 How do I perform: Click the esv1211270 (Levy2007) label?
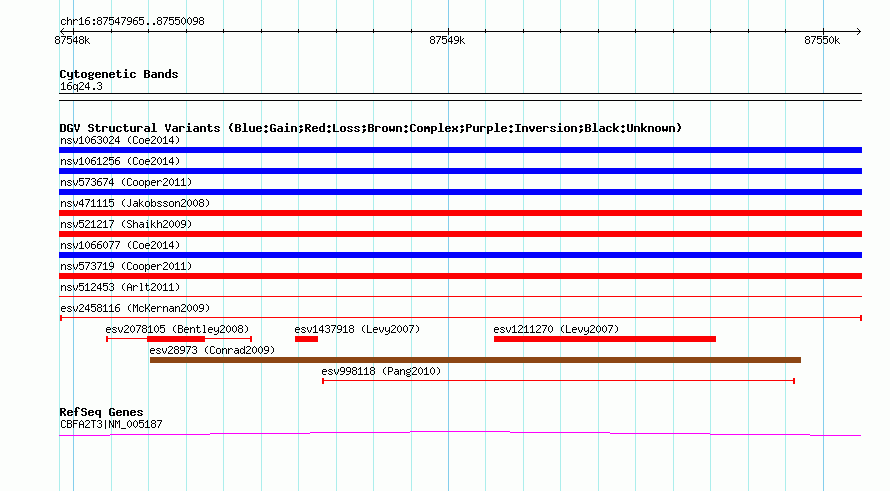pos(556,329)
